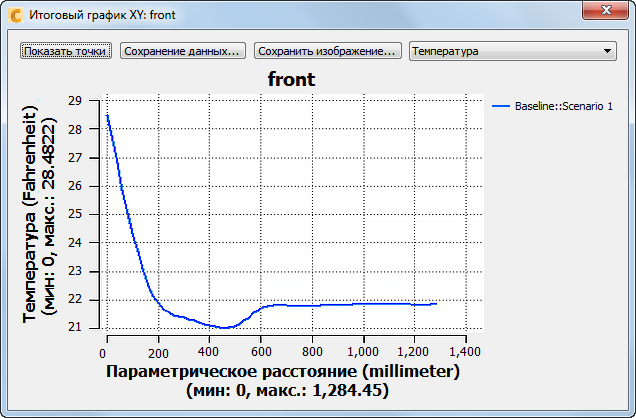Image resolution: width=636 pixels, height=418 pixels.
Task: Select the Параметрическое расстояние (millimeter) axis label
Action: click(283, 371)
